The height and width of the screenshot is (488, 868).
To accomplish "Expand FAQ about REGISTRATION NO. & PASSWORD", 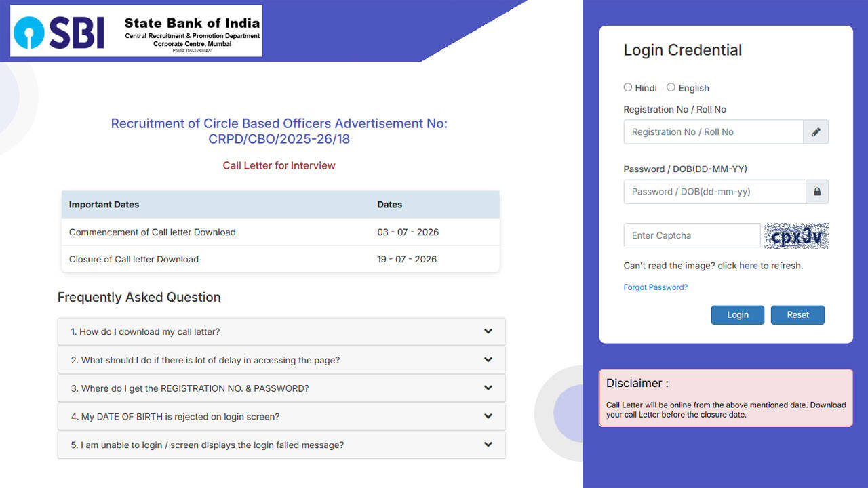I will (x=281, y=388).
